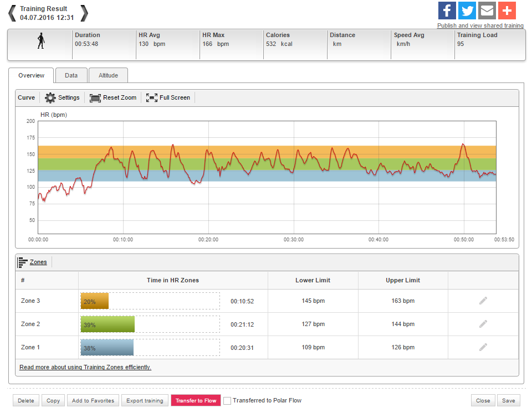
Task: Select the HR Avg 130 bpm value
Action: 152,44
